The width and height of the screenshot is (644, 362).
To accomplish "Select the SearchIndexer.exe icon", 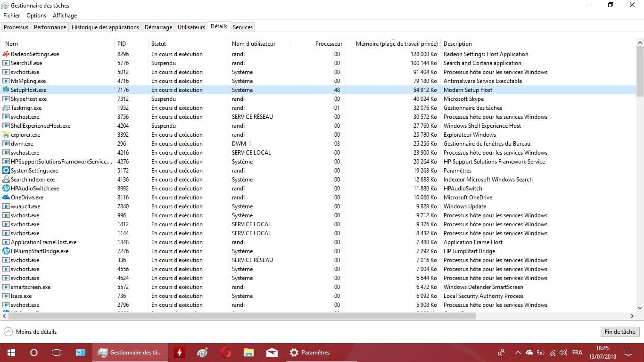I will coord(6,180).
